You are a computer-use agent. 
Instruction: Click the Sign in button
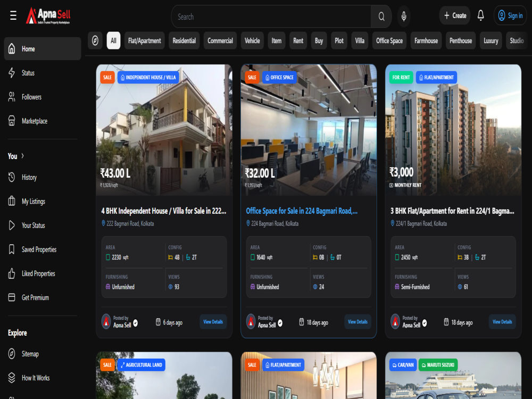(510, 15)
